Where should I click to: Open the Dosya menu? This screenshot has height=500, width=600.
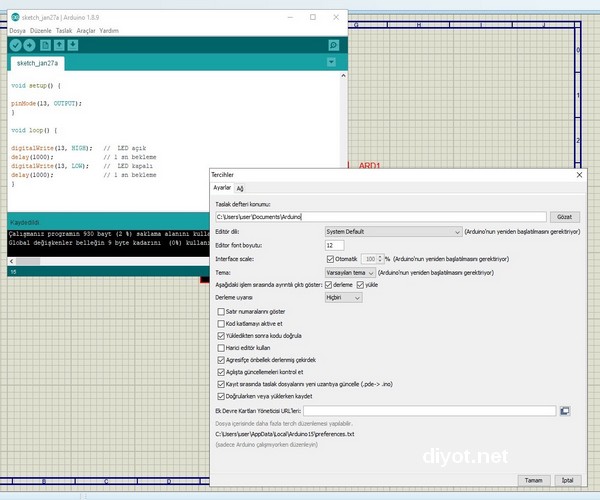(x=17, y=31)
